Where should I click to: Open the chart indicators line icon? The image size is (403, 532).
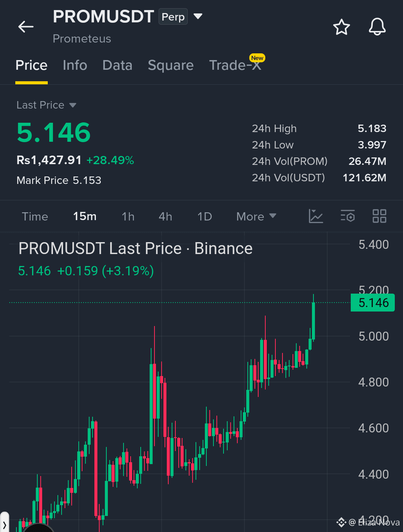pyautogui.click(x=316, y=216)
